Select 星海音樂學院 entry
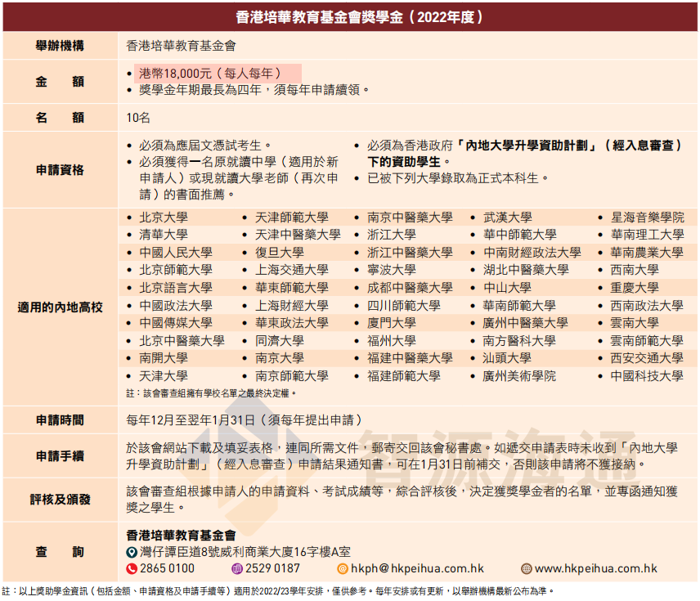The image size is (700, 601). coord(648,218)
